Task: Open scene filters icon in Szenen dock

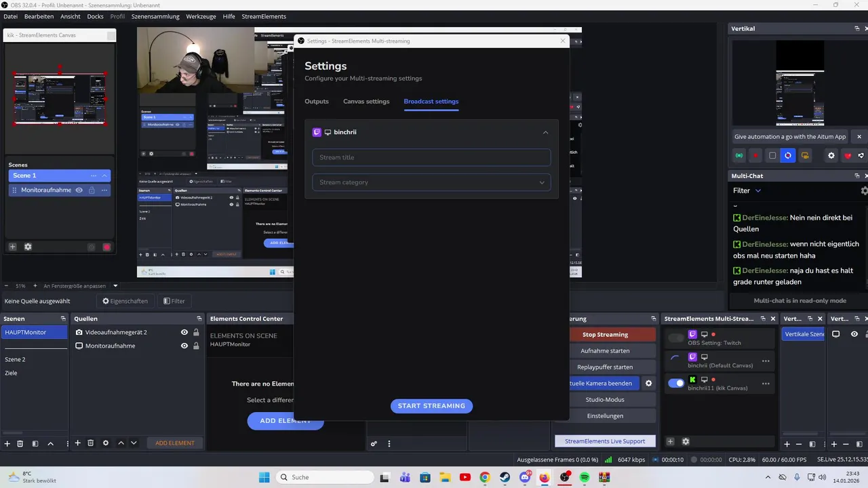Action: pos(35,443)
